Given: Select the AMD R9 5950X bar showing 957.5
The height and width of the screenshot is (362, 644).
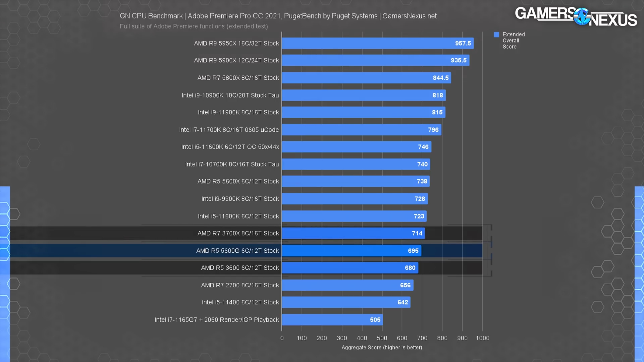Looking at the screenshot, I should coord(377,43).
